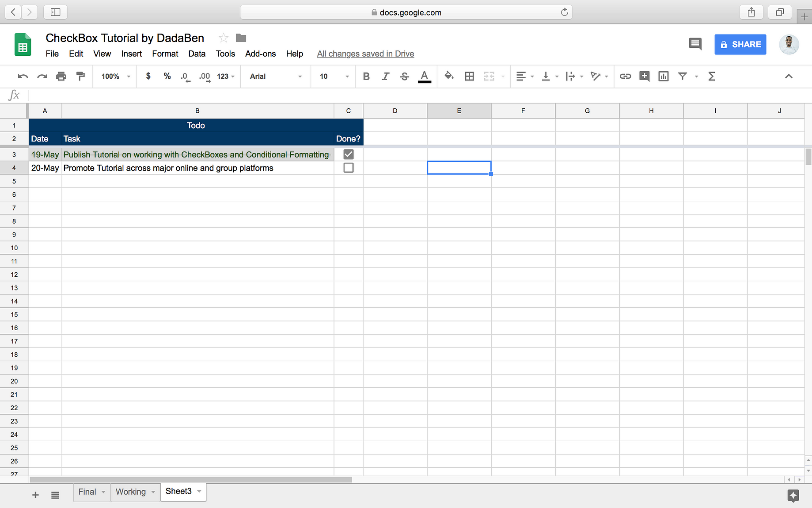Open text color picker
Image resolution: width=812 pixels, height=508 pixels.
click(x=424, y=76)
